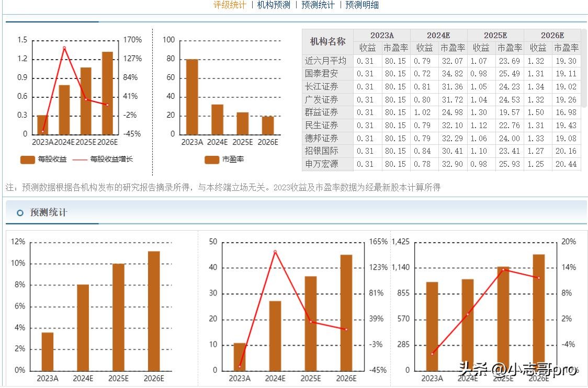The image size is (588, 388).
Task: Select the 近六月平均 row label
Action: pyautogui.click(x=325, y=61)
